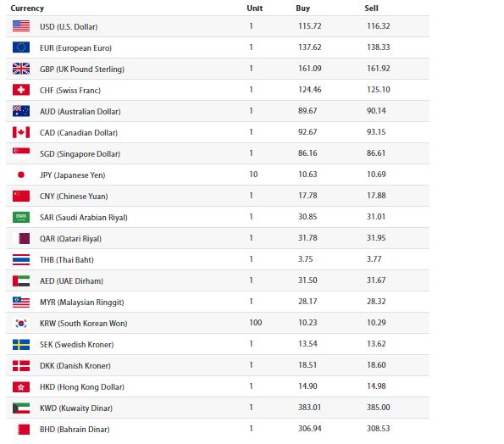Click the European Union flag icon
The height and width of the screenshot is (444, 504).
21,47
